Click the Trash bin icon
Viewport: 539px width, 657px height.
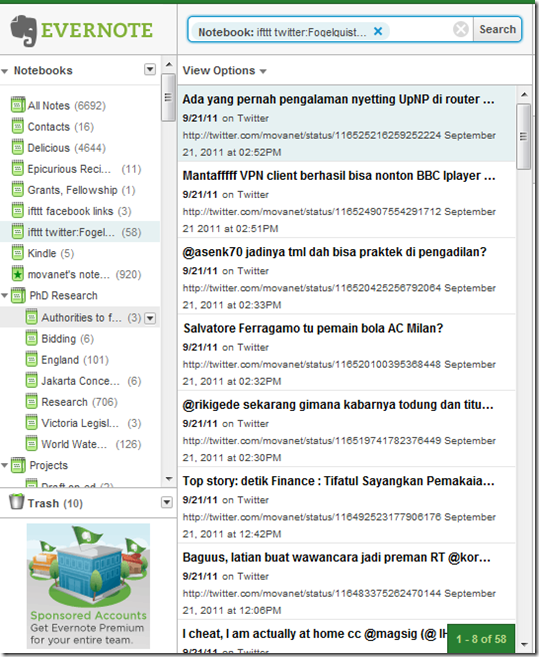(17, 501)
